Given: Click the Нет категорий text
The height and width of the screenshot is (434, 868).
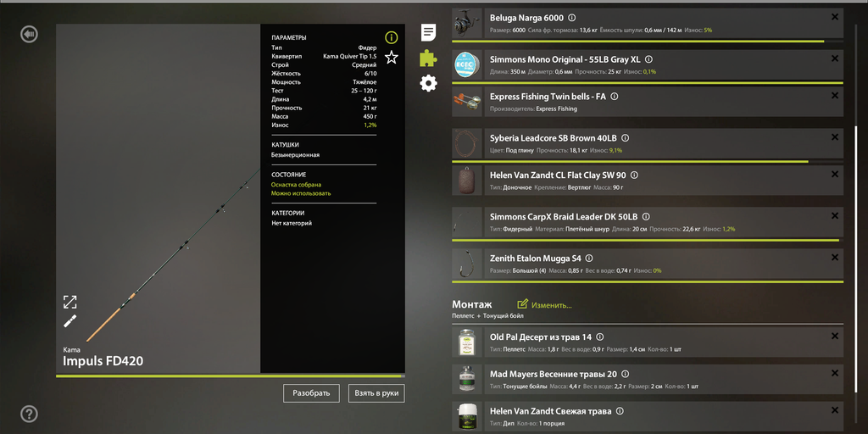Looking at the screenshot, I should click(x=292, y=223).
